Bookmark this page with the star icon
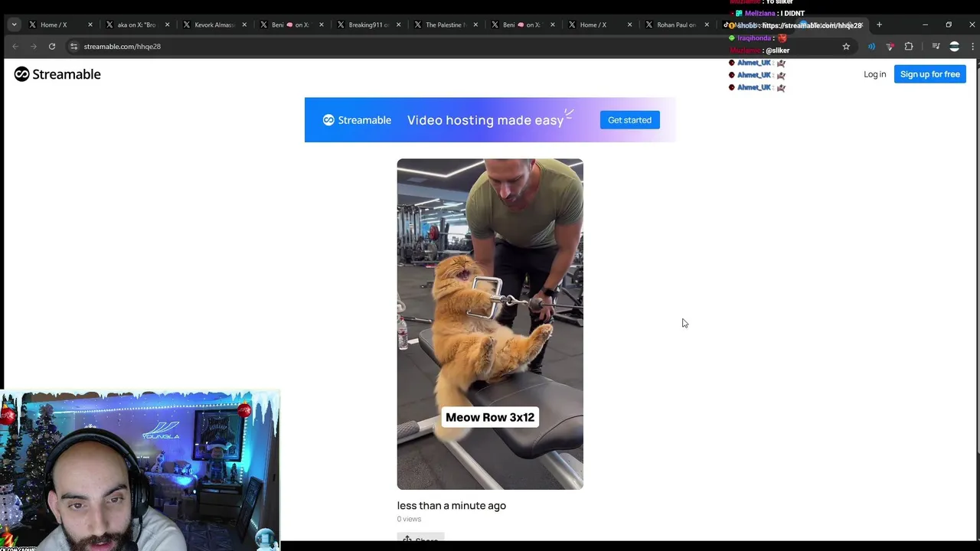980x551 pixels. click(846, 47)
